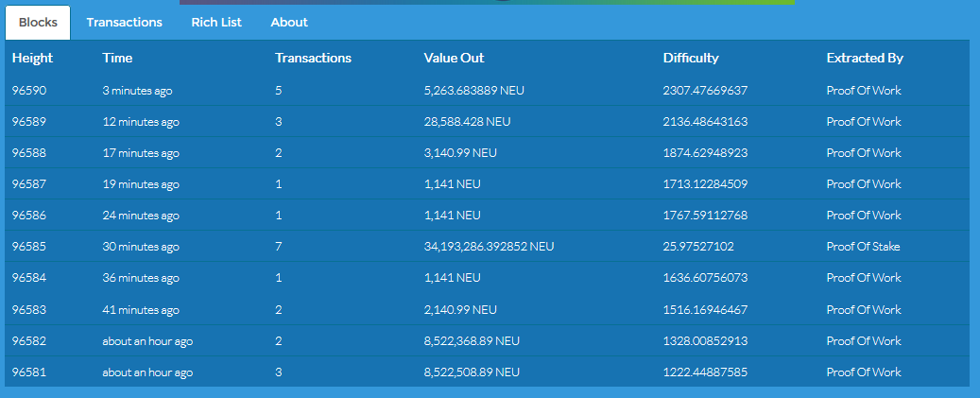Open block height 96582
Image resolution: width=980 pixels, height=398 pixels.
(x=29, y=341)
